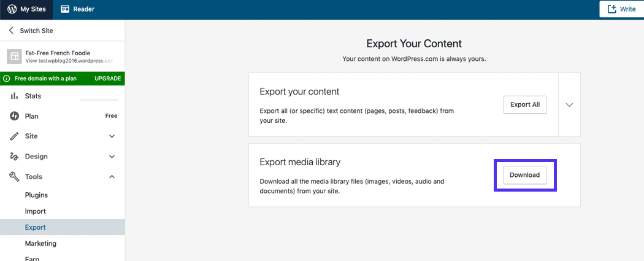
Task: Open Stats from the sidebar
Action: pos(33,96)
